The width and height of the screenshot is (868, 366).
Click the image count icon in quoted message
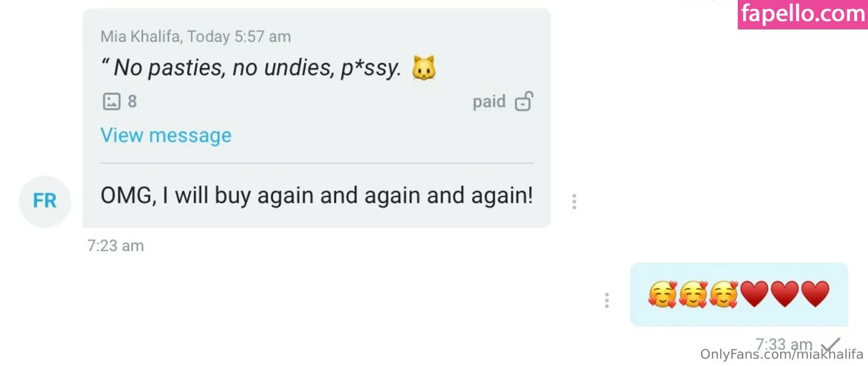point(112,102)
